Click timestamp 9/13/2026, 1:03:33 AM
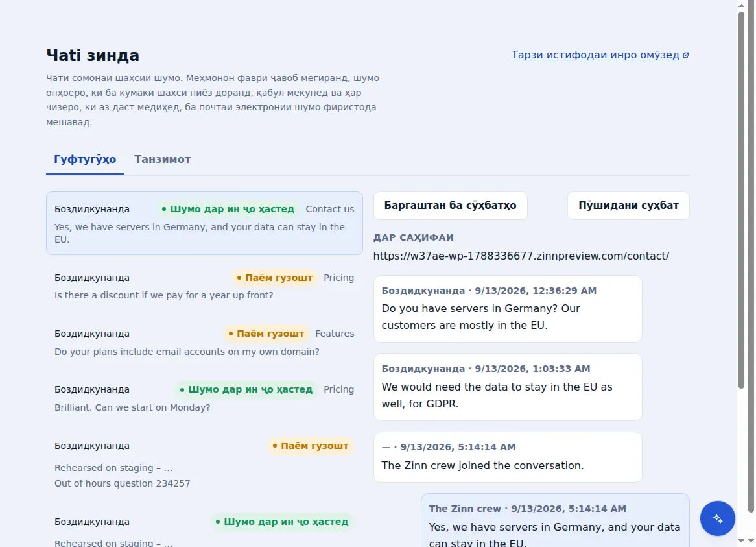This screenshot has height=547, width=756. pyautogui.click(x=532, y=369)
